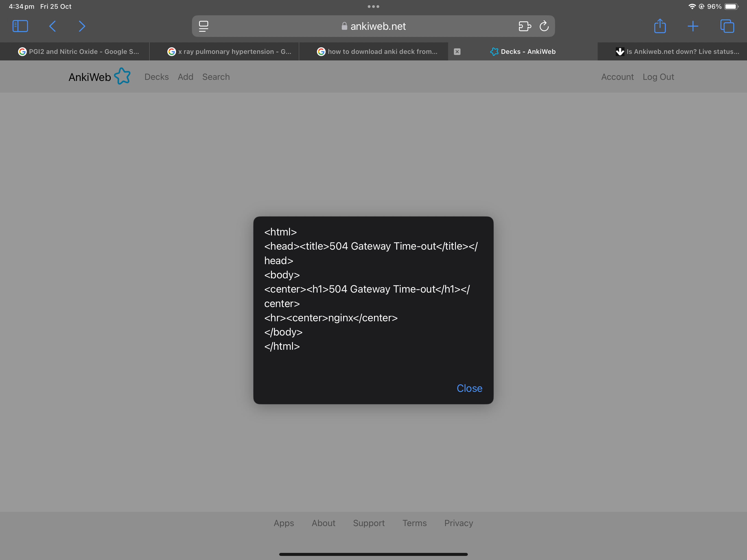Close the Decks - AnkiWeb tab
The image size is (747, 560).
click(x=457, y=52)
